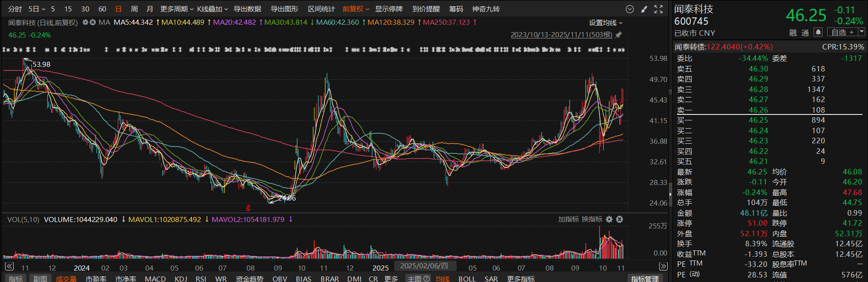The image size is (868, 282).
Task: Expand the 更多周期 dropdown
Action: pyautogui.click(x=176, y=9)
